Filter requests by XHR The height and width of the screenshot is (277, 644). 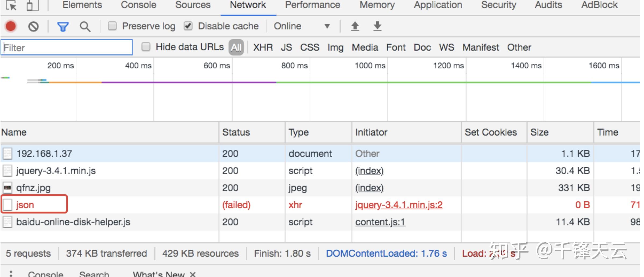click(x=263, y=48)
